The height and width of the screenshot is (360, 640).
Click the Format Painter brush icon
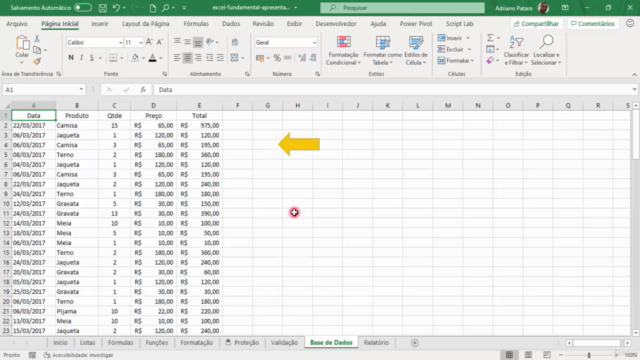[x=37, y=61]
